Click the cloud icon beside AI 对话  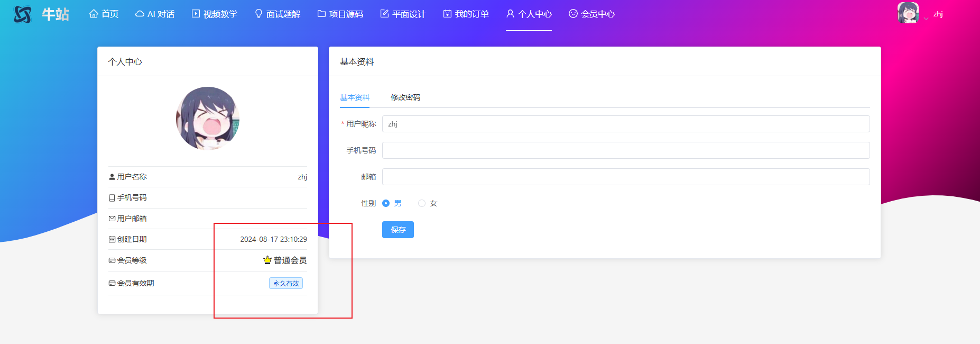tap(140, 14)
